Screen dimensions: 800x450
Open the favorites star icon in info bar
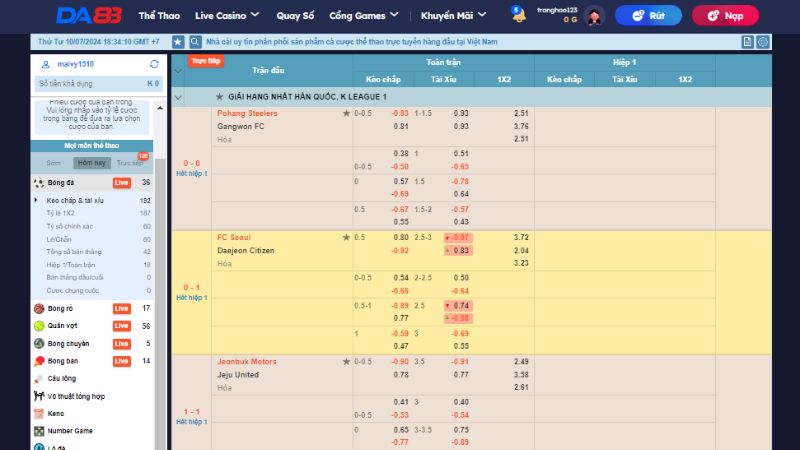click(178, 42)
